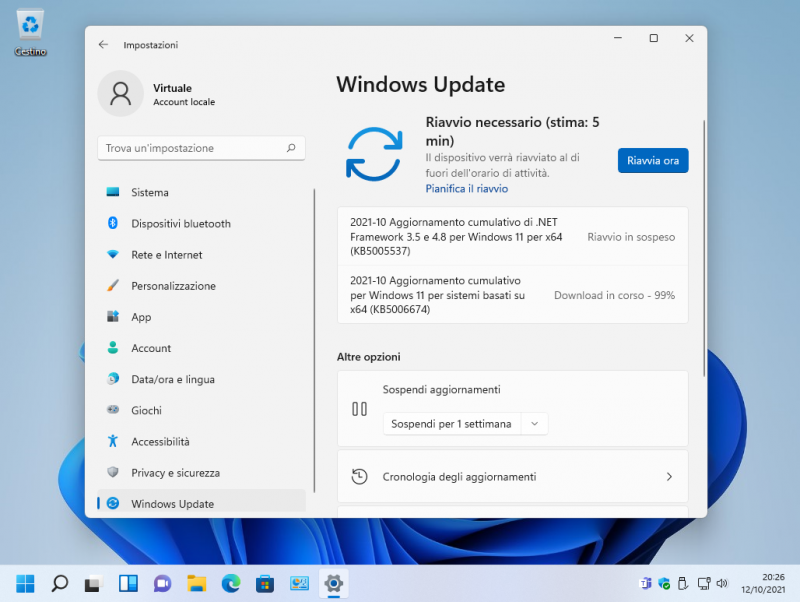This screenshot has width=800, height=602.
Task: Open Pianifica il riavvio link
Action: [469, 188]
